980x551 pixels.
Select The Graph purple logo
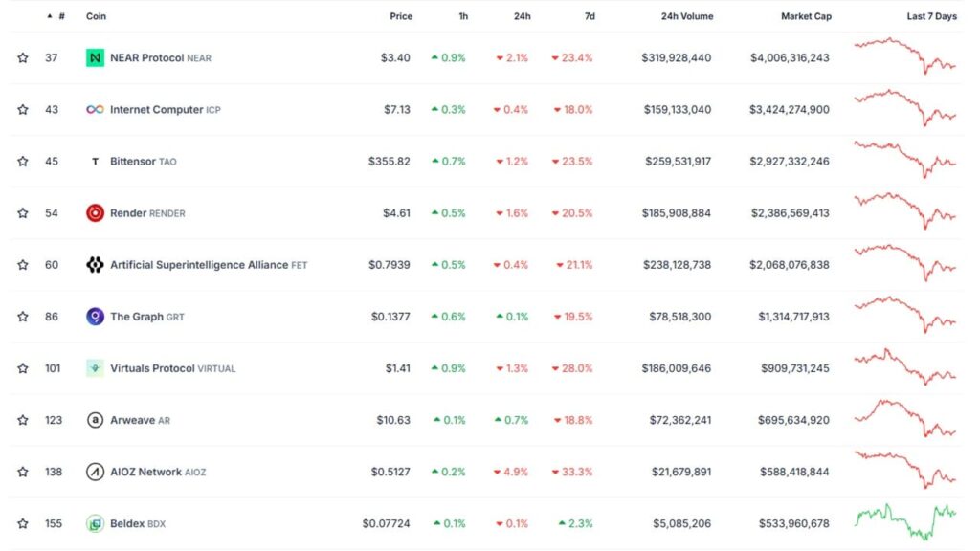click(93, 316)
